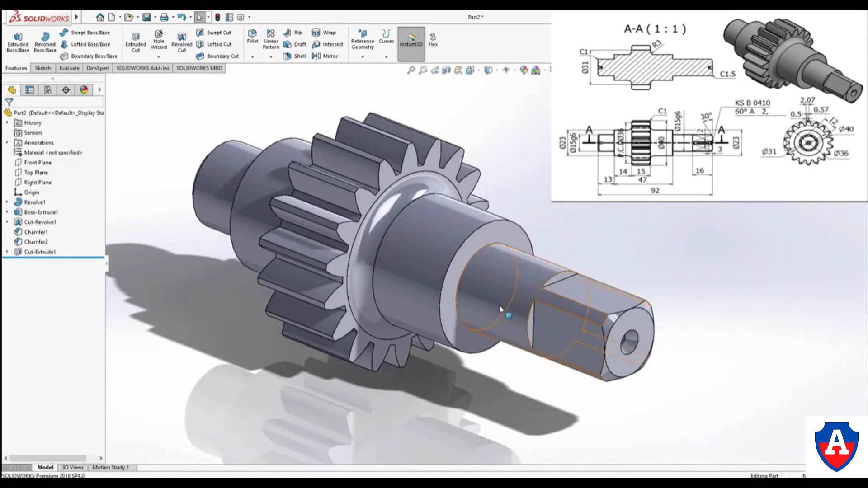Click the Mirror tool

tap(325, 56)
